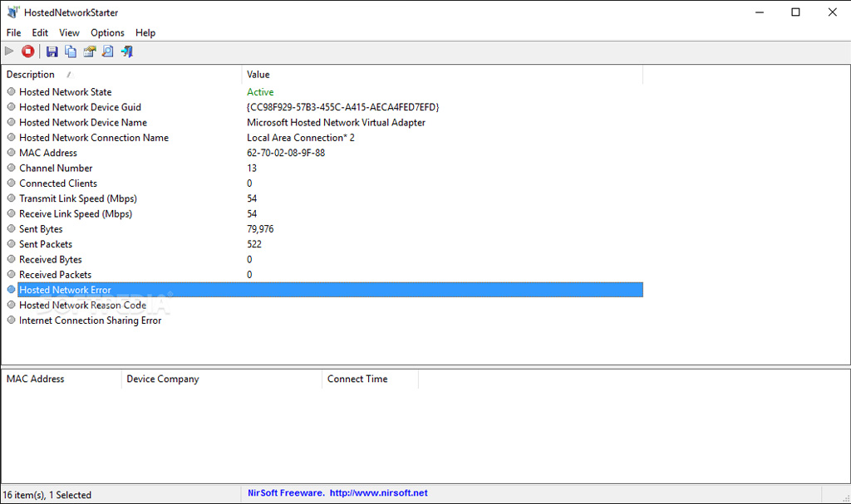
Task: Select the Channel Number row
Action: pos(56,168)
